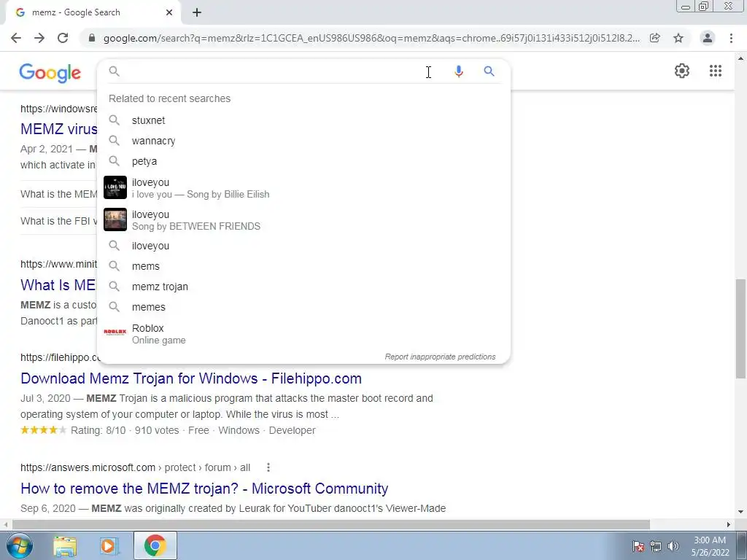The image size is (747, 560).
Task: Click the browser forward arrow
Action: tap(39, 38)
